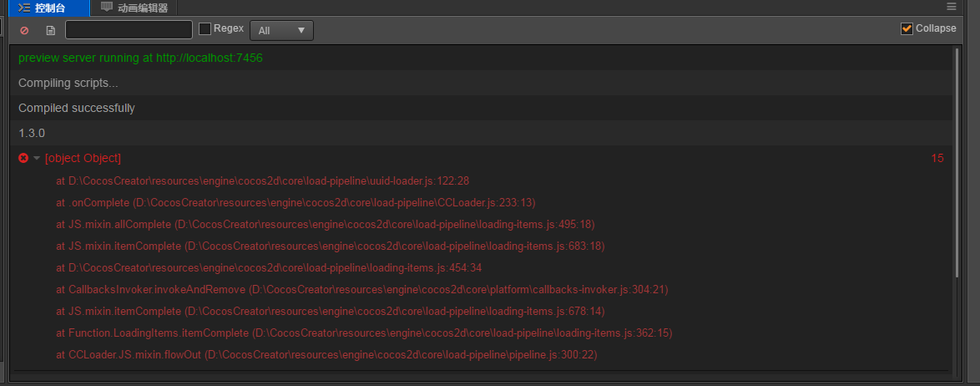Screen dimensions: 980x386
Task: Click the [object Object] error message text
Action: tap(83, 158)
